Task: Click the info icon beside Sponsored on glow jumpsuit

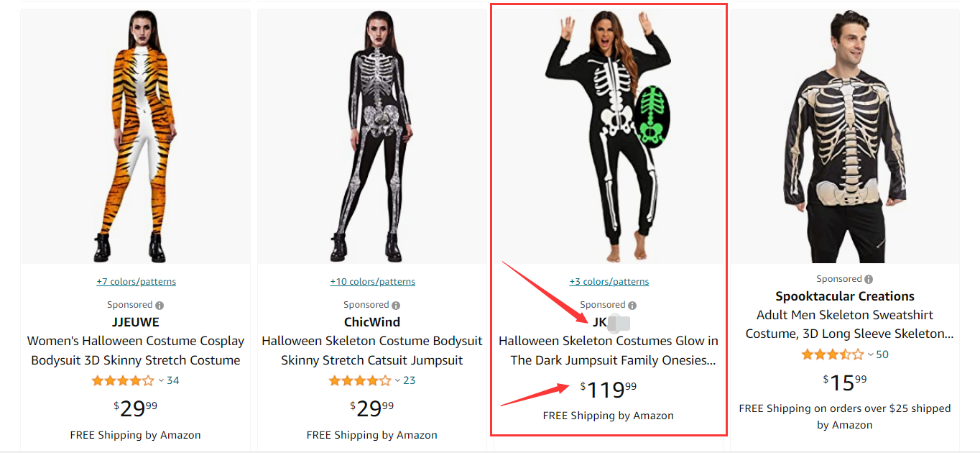Action: pyautogui.click(x=632, y=305)
